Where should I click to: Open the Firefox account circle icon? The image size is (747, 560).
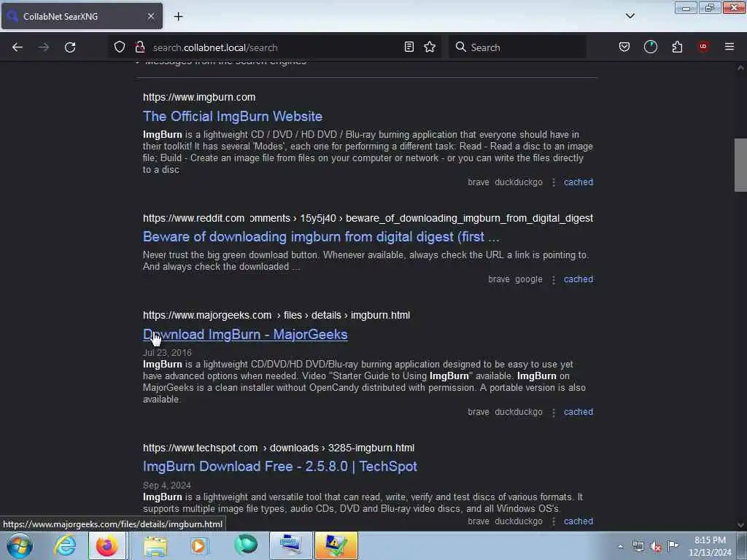(x=650, y=47)
